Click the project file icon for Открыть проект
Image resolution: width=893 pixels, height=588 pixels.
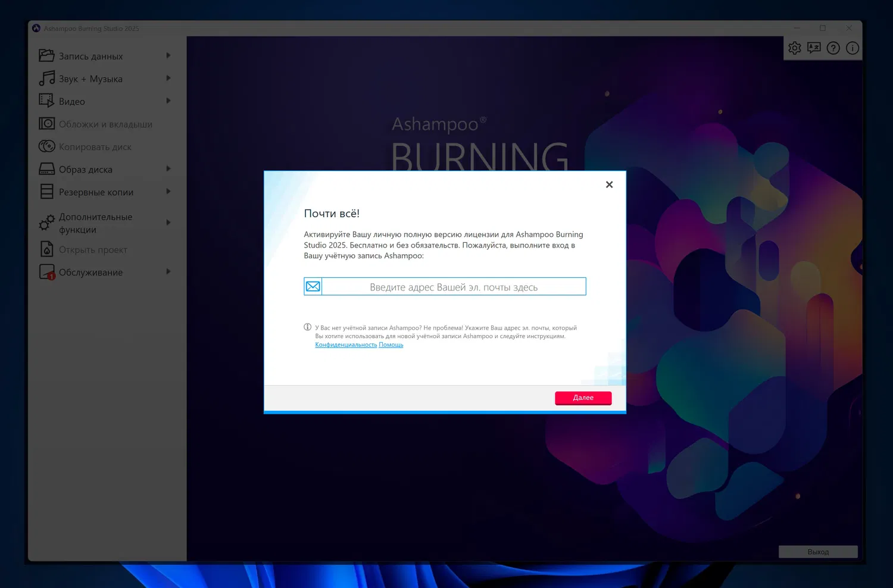coord(46,249)
